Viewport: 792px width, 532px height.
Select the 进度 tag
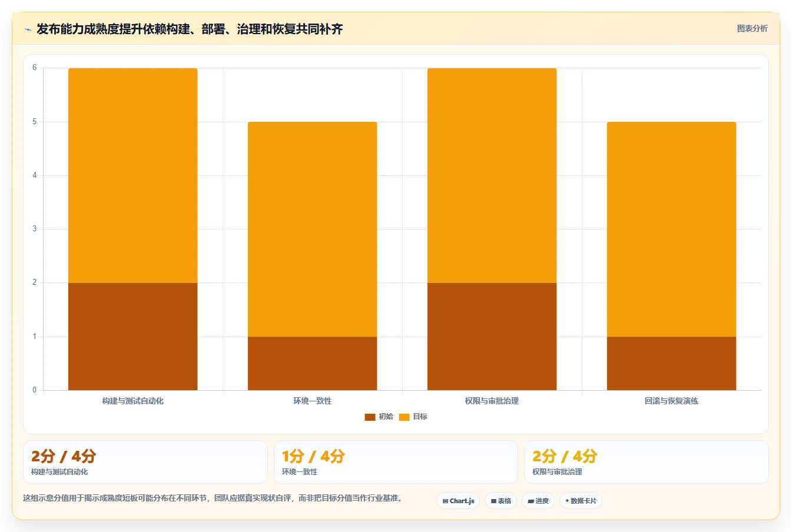(538, 501)
